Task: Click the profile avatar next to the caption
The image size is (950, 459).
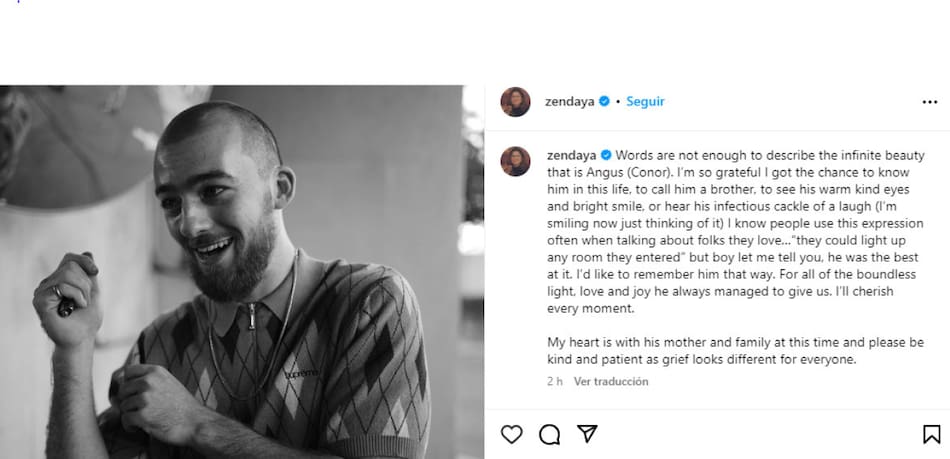Action: coord(515,160)
